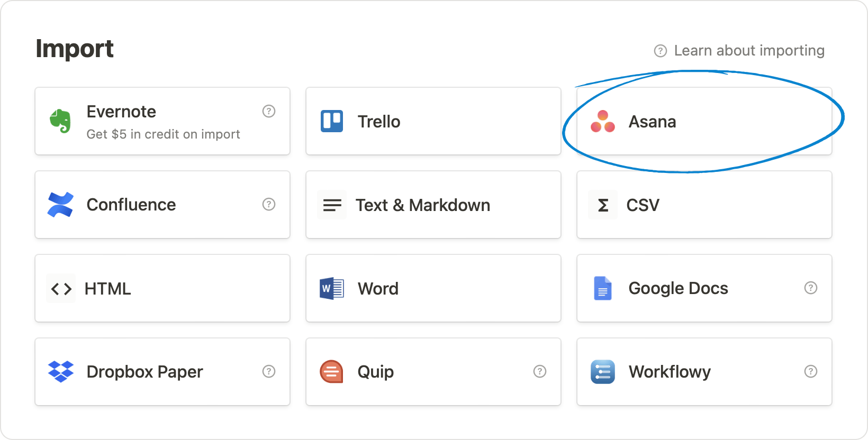Click the Workflowy app icon

pyautogui.click(x=602, y=372)
